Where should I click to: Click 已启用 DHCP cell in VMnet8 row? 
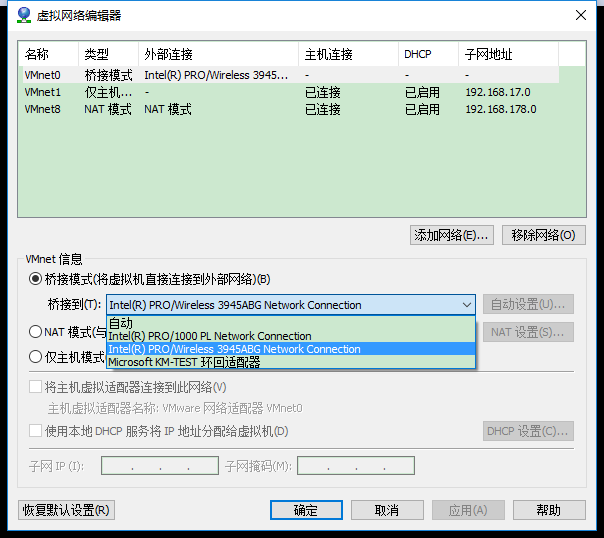[x=422, y=109]
